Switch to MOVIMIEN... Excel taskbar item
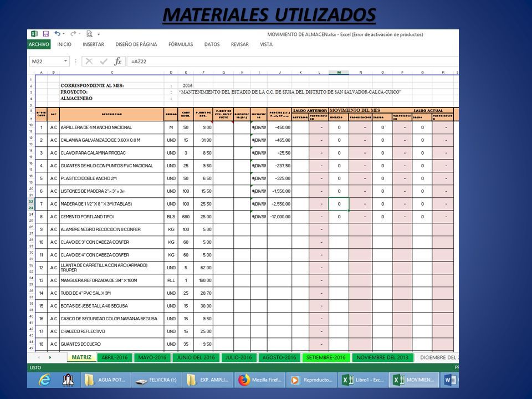 415,380
